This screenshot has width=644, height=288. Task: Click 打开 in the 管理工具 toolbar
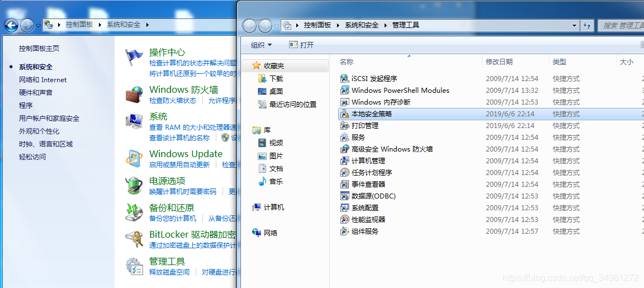click(301, 45)
